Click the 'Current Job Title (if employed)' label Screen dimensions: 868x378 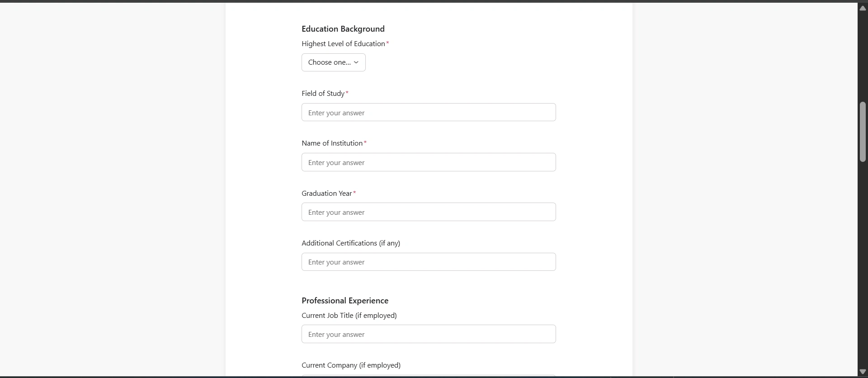coord(349,316)
